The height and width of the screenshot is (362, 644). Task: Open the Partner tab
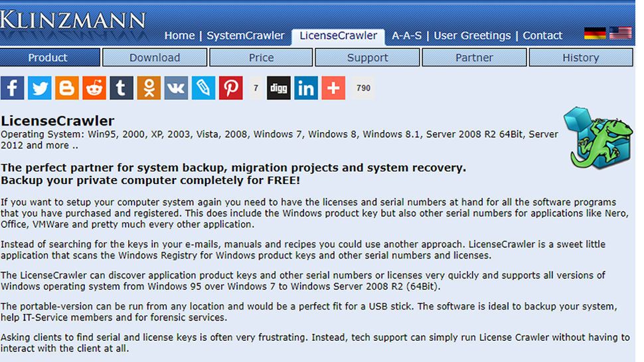475,58
